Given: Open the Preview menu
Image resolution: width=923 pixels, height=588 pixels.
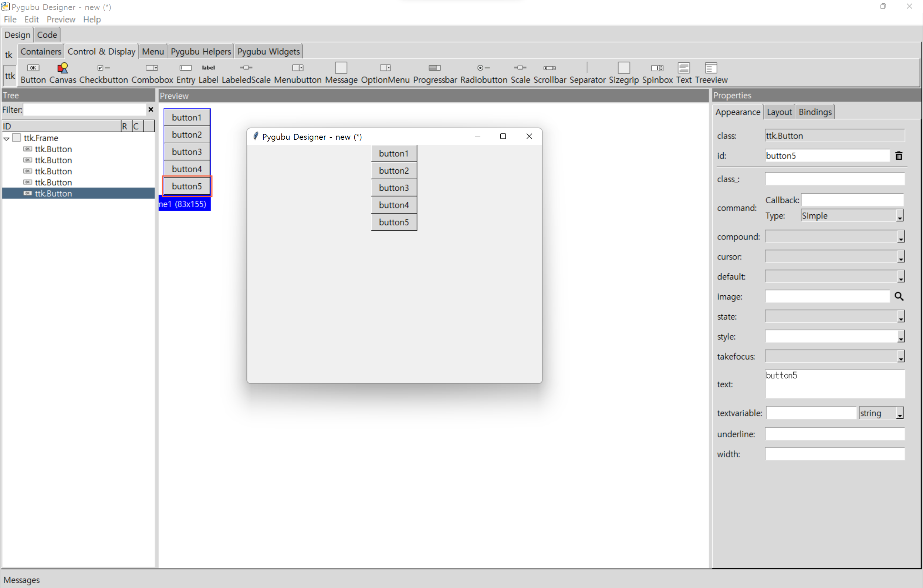Looking at the screenshot, I should 61,19.
